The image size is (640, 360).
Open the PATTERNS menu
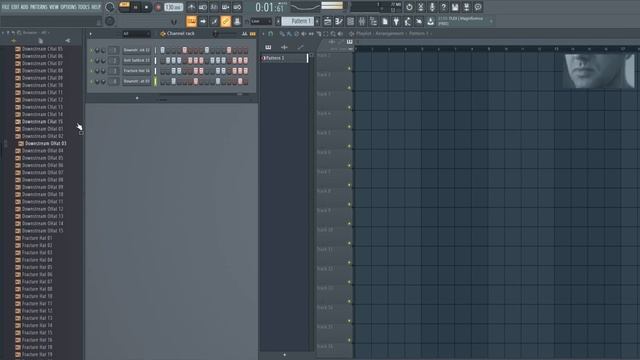[x=39, y=7]
